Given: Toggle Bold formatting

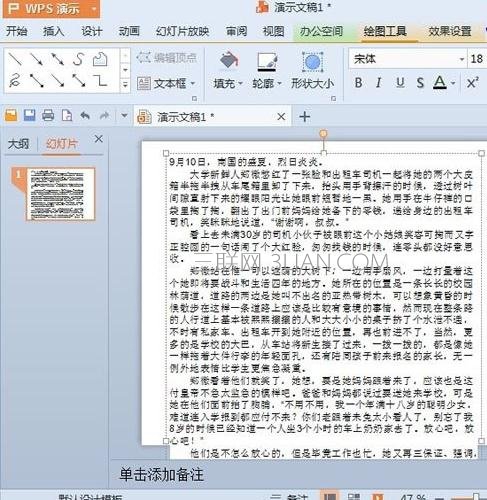Looking at the screenshot, I should [358, 82].
